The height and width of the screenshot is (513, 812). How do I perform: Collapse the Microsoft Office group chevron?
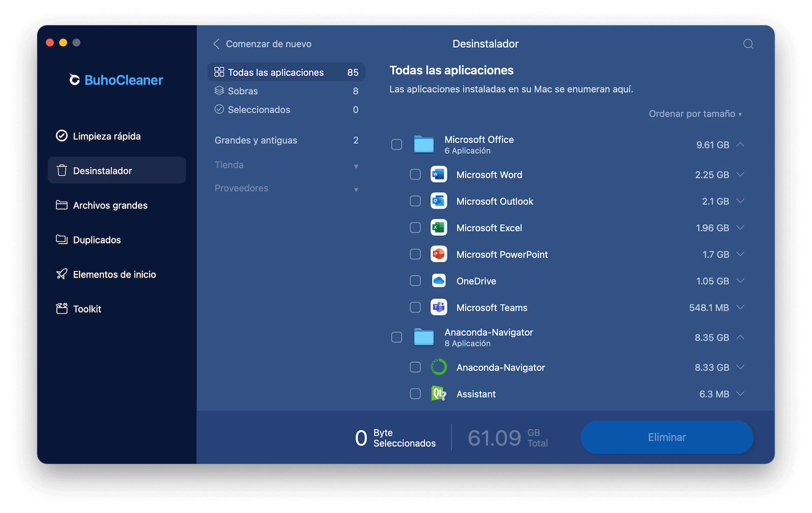pos(740,145)
